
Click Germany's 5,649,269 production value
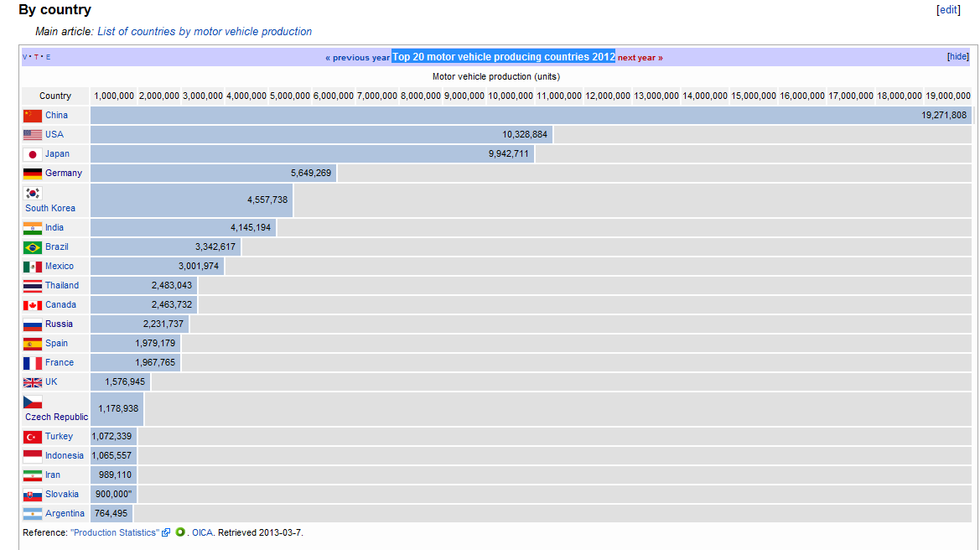tap(311, 173)
